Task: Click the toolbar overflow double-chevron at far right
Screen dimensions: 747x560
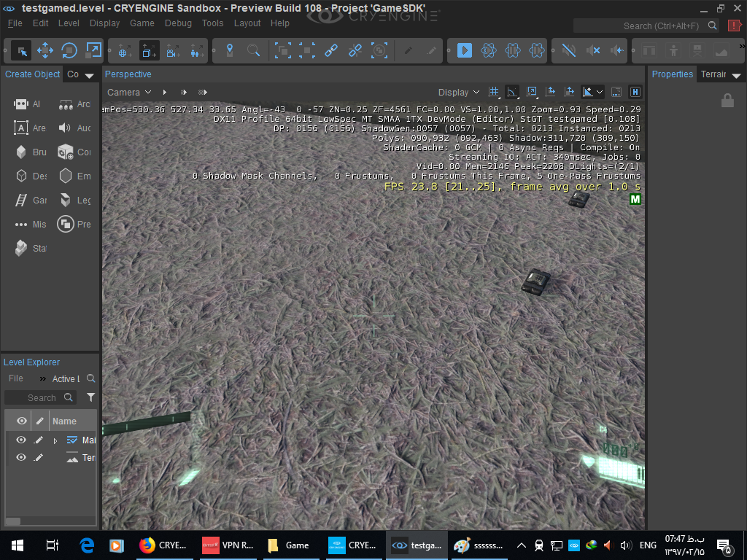Action: [742, 46]
